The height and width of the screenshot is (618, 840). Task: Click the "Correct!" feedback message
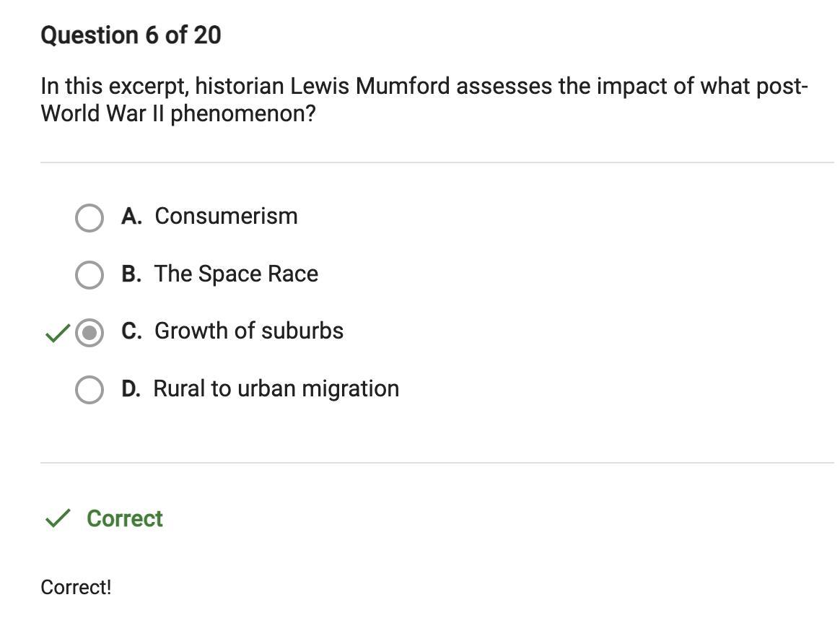[76, 587]
